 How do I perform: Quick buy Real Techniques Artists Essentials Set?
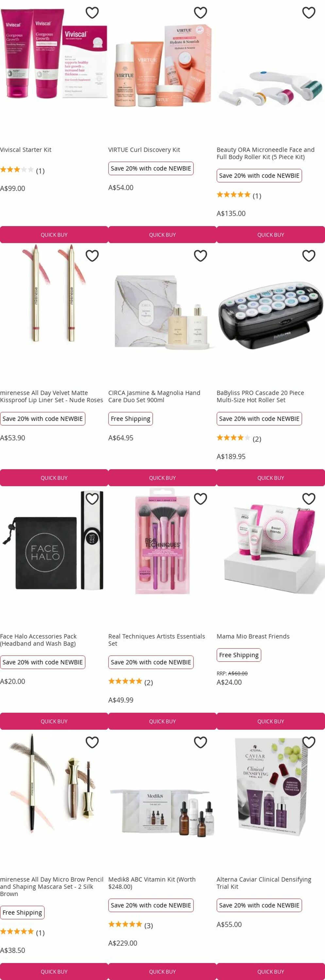(162, 721)
